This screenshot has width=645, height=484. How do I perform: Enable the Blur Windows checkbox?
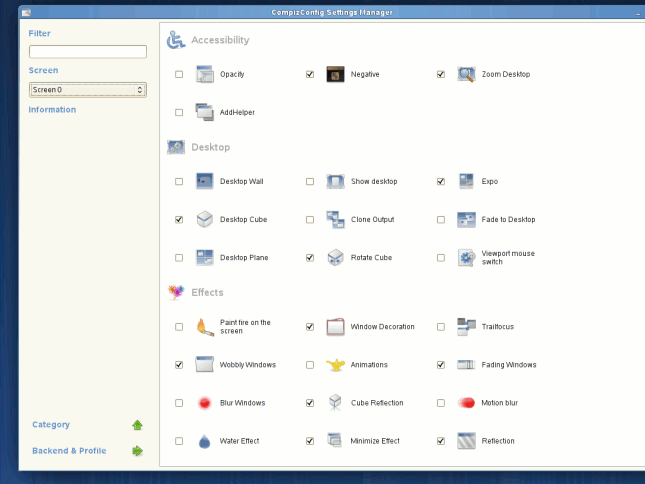pos(179,403)
